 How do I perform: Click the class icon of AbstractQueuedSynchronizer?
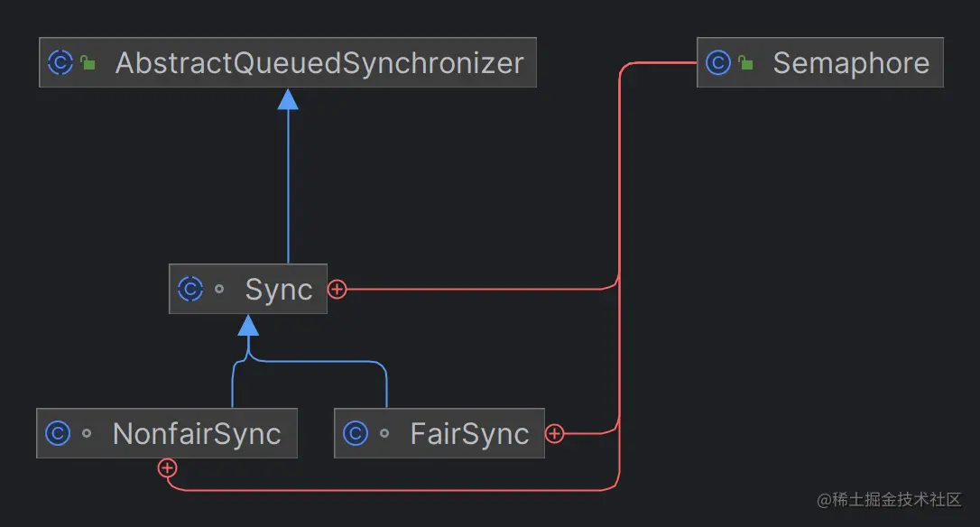click(x=60, y=62)
